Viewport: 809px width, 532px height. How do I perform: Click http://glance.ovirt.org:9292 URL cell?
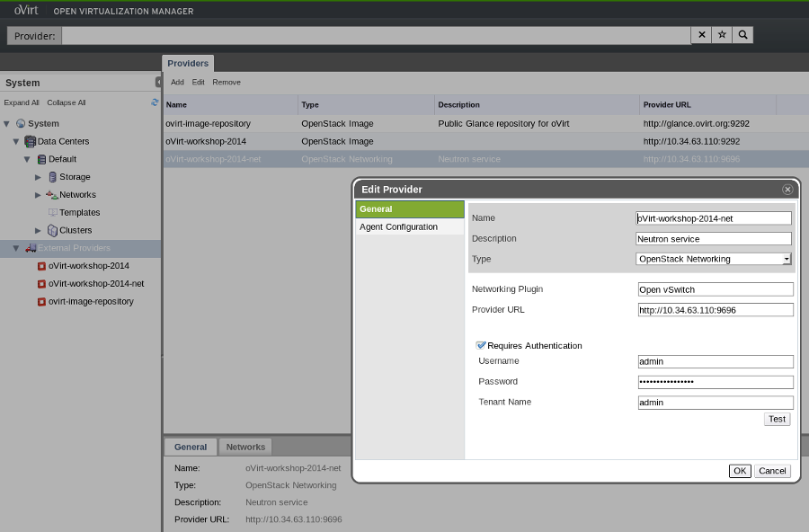click(x=696, y=124)
